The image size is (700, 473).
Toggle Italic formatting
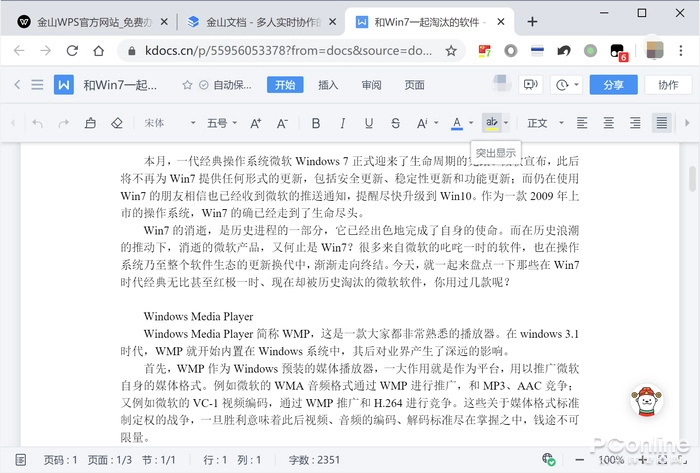(x=342, y=123)
